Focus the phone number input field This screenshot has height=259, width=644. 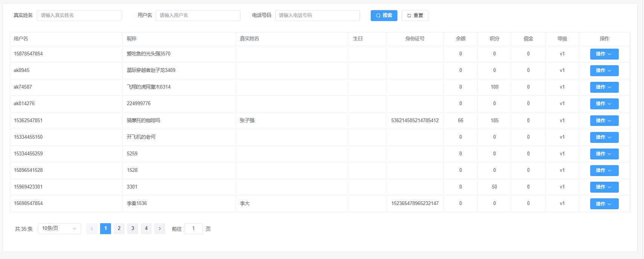[317, 15]
